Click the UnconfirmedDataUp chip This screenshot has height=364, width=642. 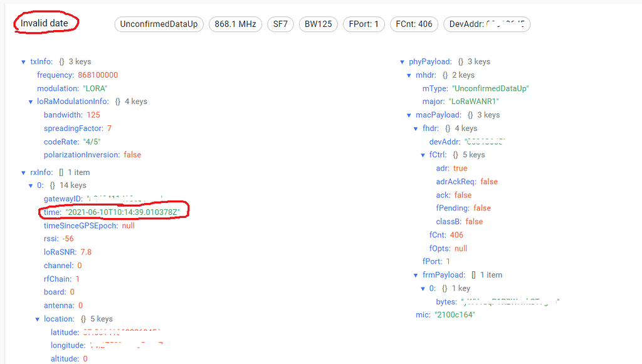(x=159, y=24)
